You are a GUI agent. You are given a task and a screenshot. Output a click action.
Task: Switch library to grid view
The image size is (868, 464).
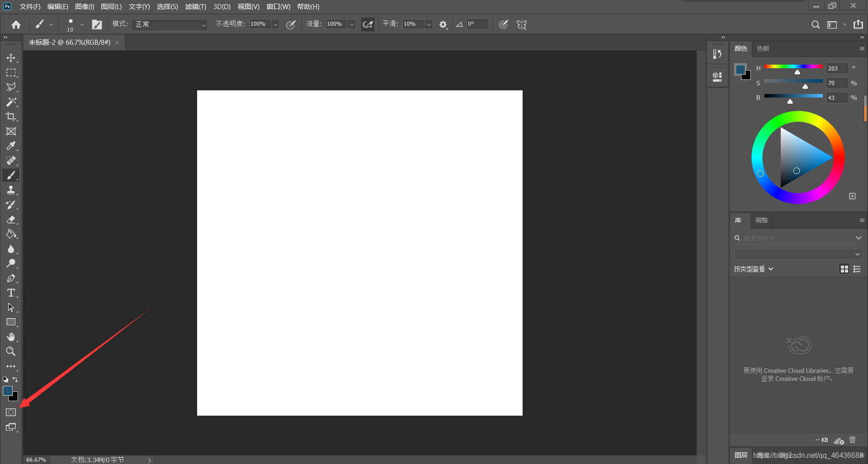click(x=844, y=269)
